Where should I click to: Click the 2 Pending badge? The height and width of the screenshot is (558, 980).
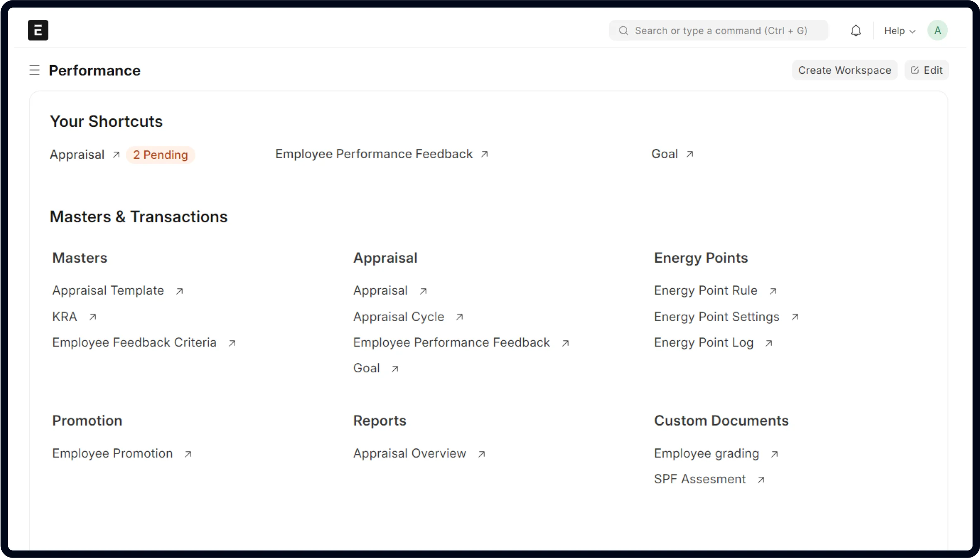[x=160, y=155]
